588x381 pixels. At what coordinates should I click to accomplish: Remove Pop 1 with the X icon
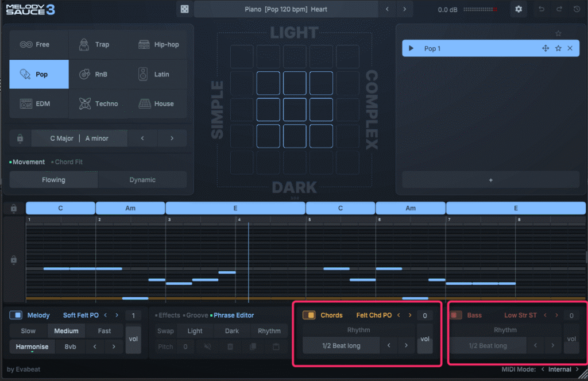570,48
